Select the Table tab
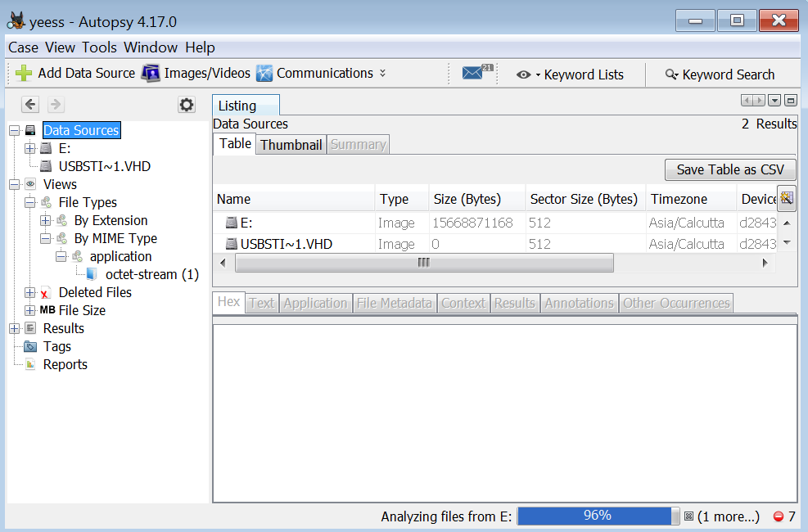 click(x=235, y=144)
